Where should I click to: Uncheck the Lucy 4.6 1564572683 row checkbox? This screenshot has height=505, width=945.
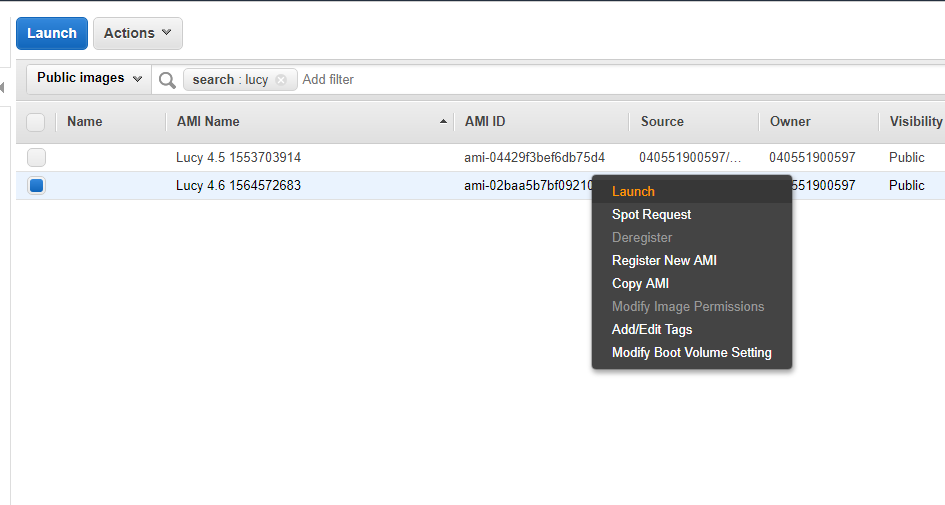pos(36,186)
